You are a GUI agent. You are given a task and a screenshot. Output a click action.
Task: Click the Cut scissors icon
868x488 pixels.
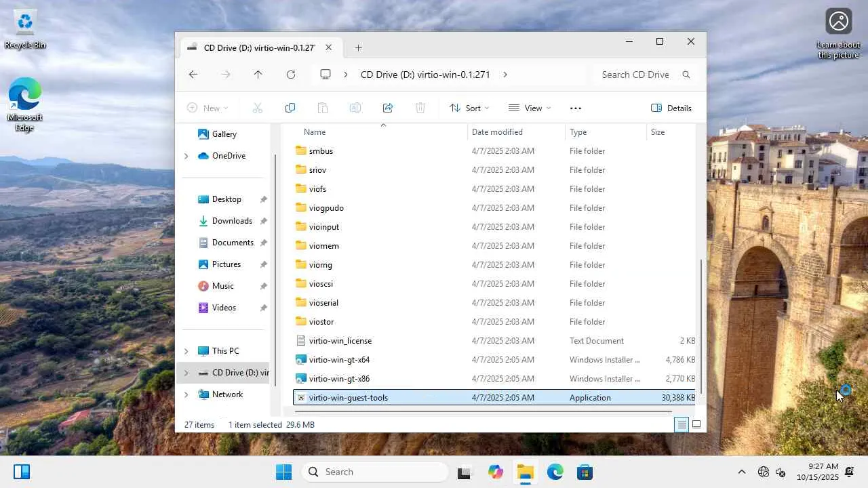coord(258,108)
